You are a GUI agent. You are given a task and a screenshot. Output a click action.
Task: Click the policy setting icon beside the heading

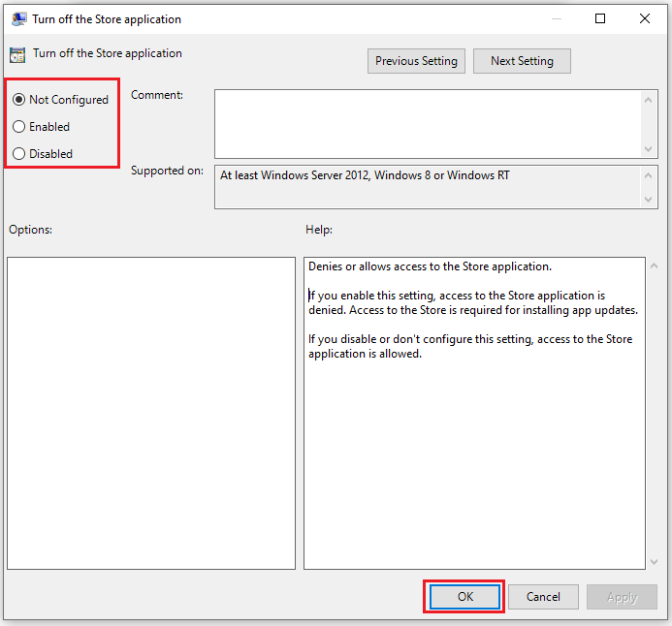(x=17, y=55)
